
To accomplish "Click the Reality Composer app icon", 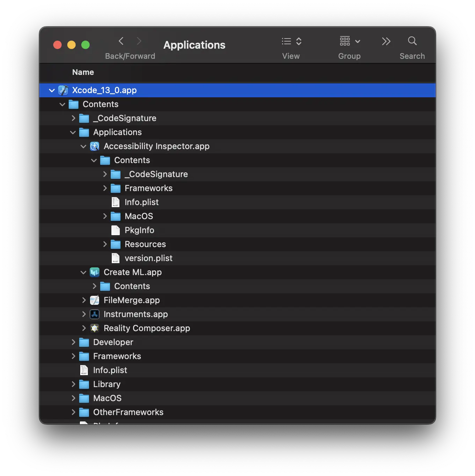I will (95, 328).
